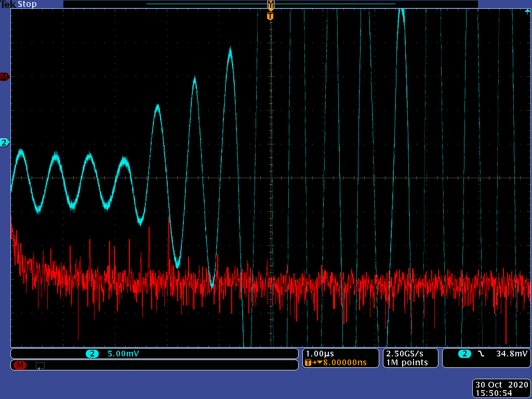Viewport: 532px width, 399px height.
Task: Click the 1M points record length readout
Action: 407,363
